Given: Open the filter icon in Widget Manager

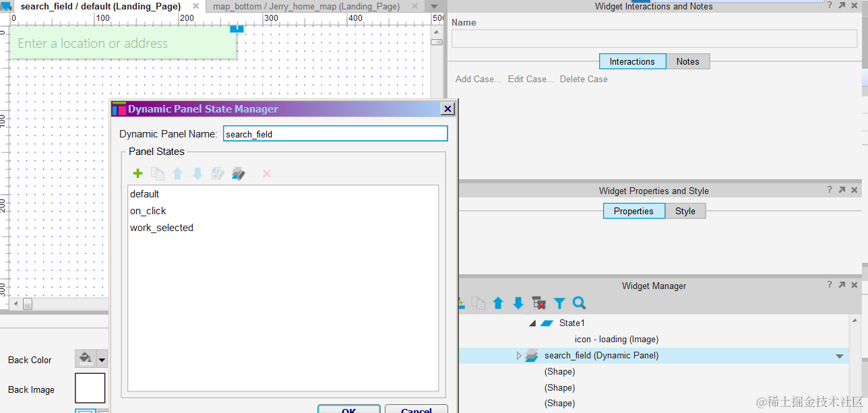Looking at the screenshot, I should click(x=559, y=303).
